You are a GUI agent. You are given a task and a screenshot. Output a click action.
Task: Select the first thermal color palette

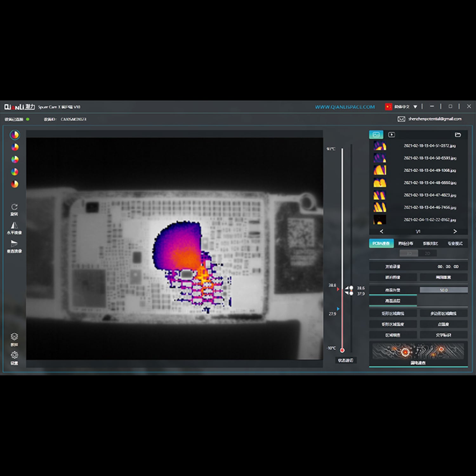click(x=14, y=135)
